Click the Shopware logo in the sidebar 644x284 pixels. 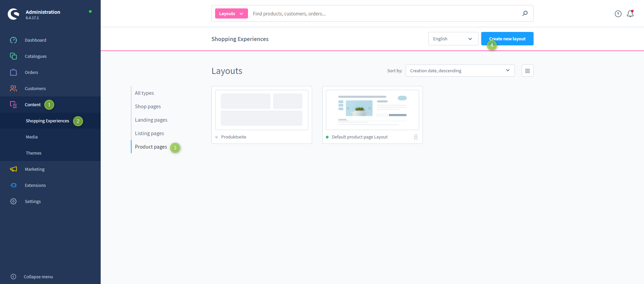point(13,14)
